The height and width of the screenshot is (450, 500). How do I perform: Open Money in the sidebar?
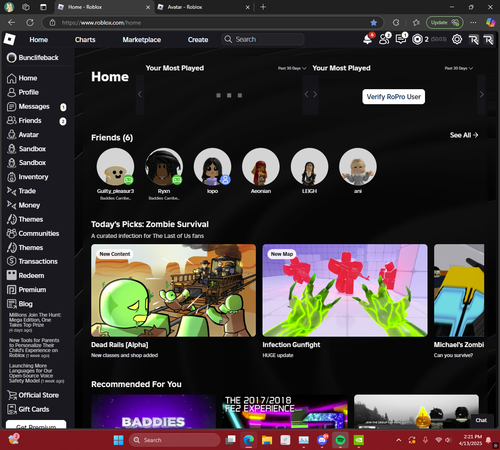[x=23, y=205]
